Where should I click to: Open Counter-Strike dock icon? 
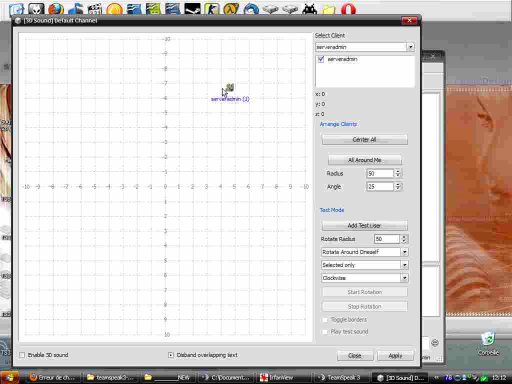pyautogui.click(x=212, y=9)
